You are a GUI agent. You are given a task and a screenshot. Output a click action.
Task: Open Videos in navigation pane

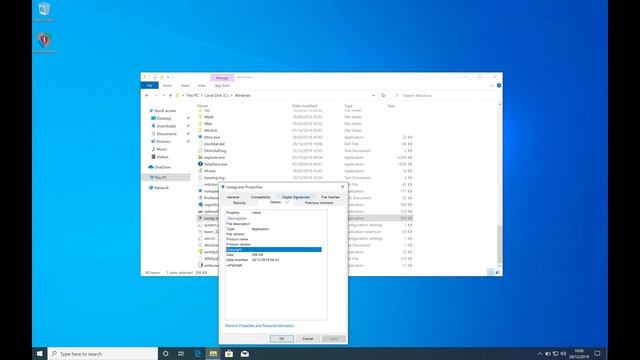162,157
